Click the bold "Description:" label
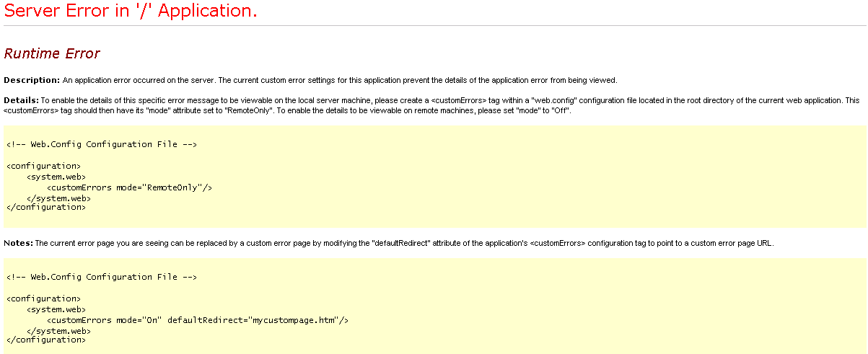 coord(32,80)
